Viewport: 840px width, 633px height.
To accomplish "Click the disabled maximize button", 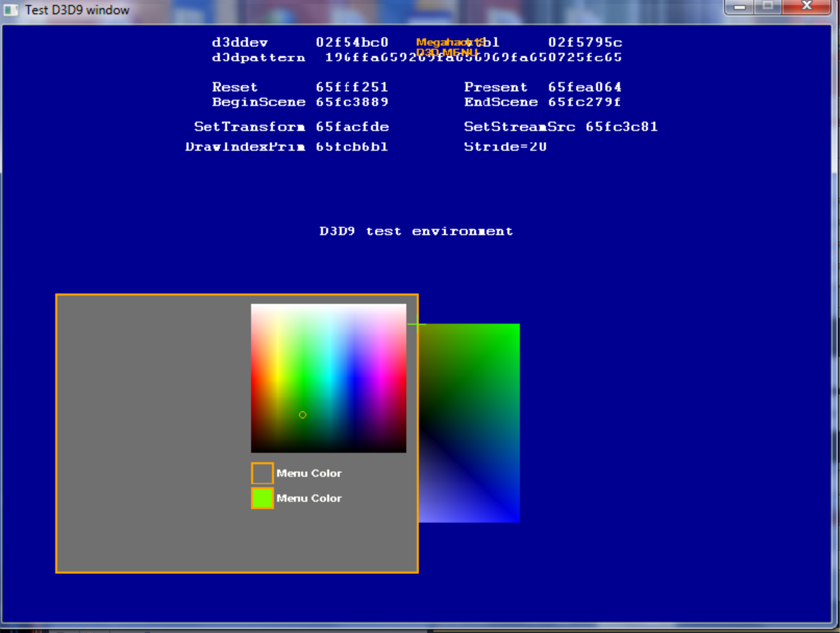I will click(768, 7).
